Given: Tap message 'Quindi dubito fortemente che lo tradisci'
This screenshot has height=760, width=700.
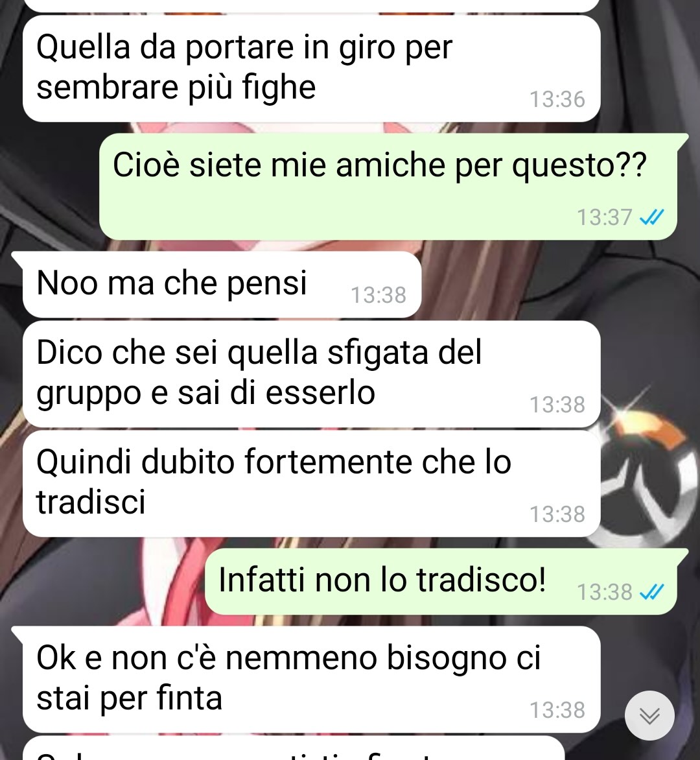Looking at the screenshot, I should [x=312, y=483].
